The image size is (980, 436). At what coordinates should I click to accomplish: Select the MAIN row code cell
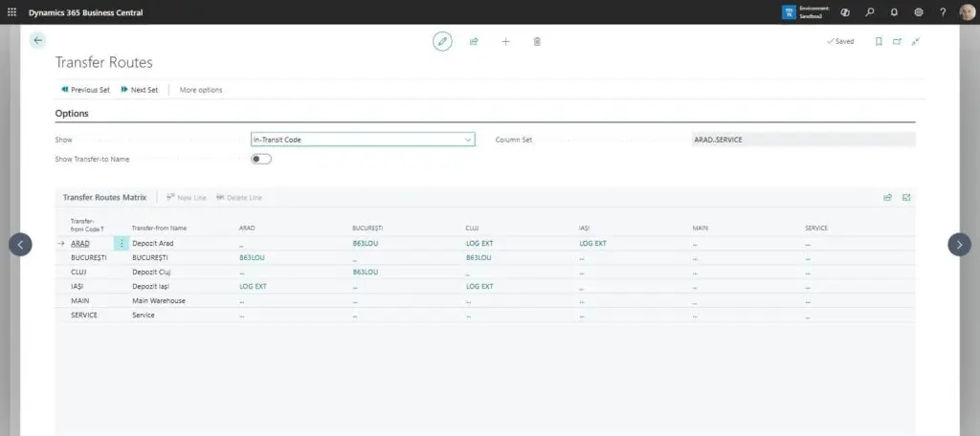point(80,300)
